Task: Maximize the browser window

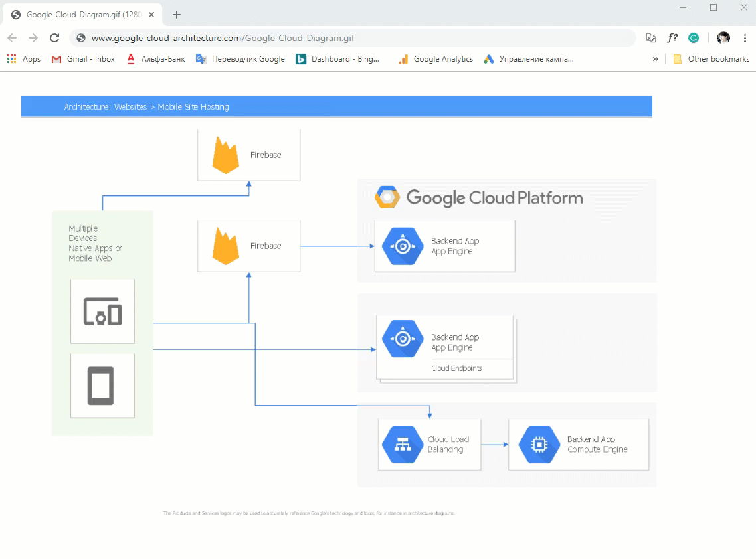Action: (713, 7)
